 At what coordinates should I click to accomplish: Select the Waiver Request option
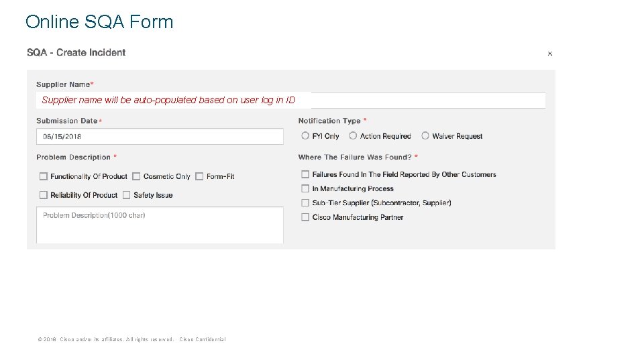(x=425, y=136)
